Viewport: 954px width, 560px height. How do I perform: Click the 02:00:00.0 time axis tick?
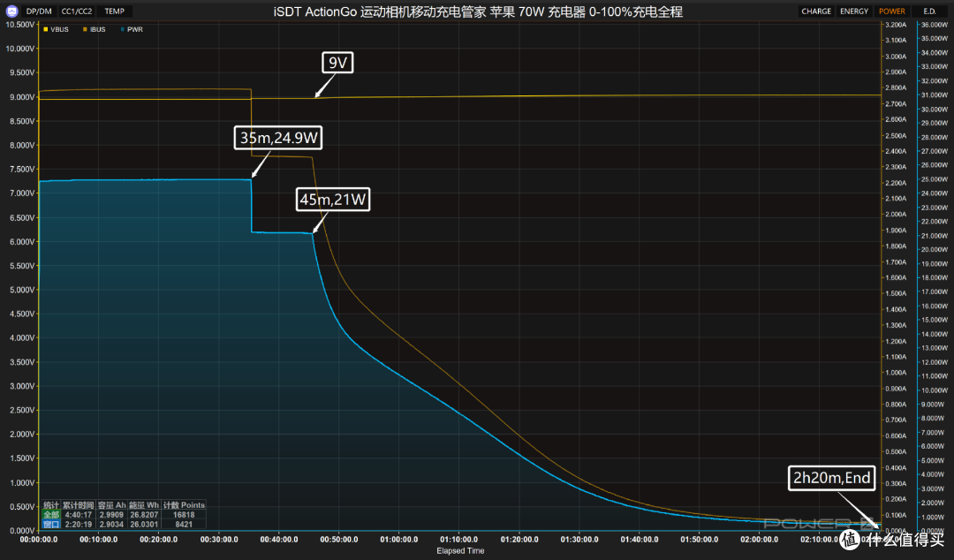click(x=760, y=540)
